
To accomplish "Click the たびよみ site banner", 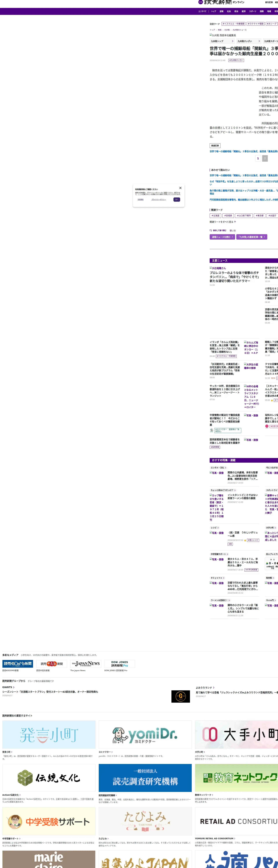I will (145, 821).
